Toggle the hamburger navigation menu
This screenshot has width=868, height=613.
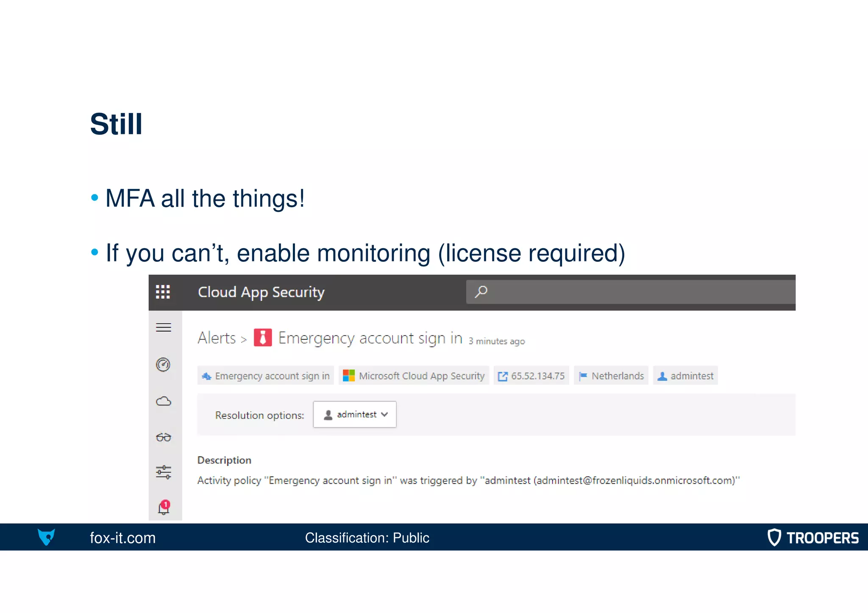click(164, 327)
